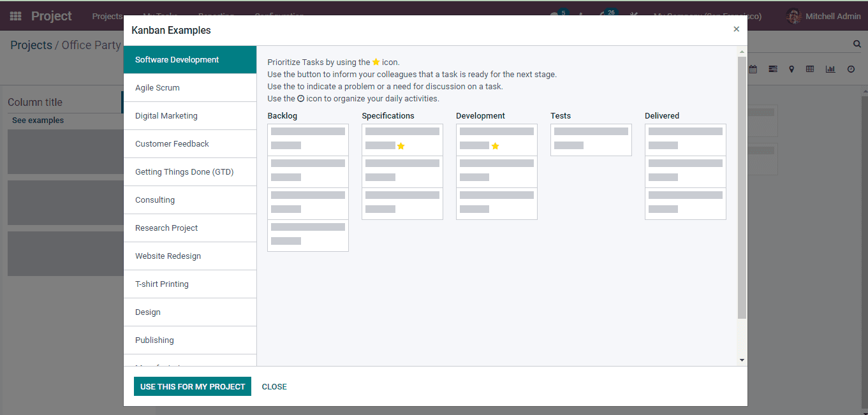Click USE THIS FOR MY PROJECT
This screenshot has width=868, height=415.
tap(192, 386)
